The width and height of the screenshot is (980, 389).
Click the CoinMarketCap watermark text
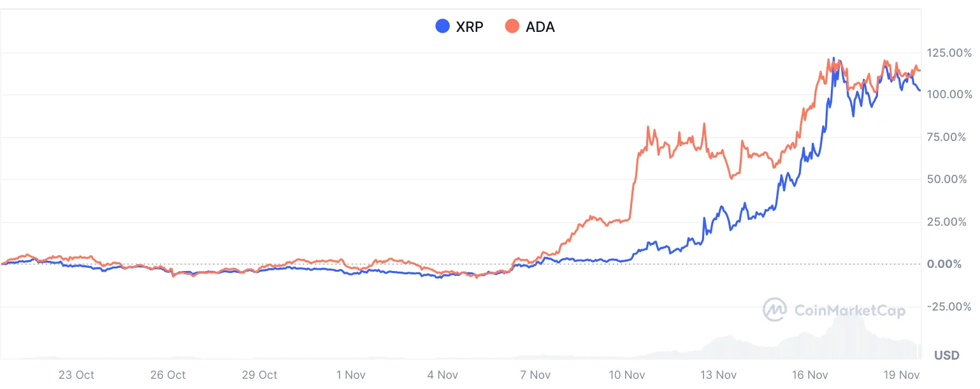click(x=849, y=311)
